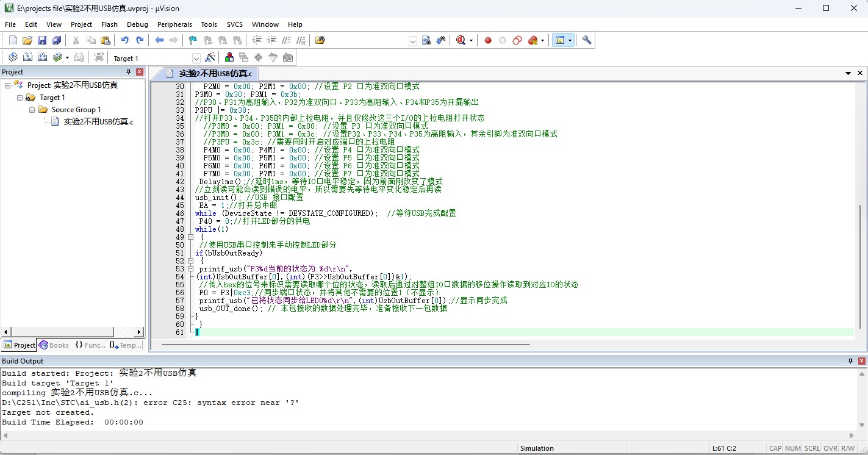This screenshot has height=455, width=868.
Task: Close the active editor tab
Action: (860, 73)
